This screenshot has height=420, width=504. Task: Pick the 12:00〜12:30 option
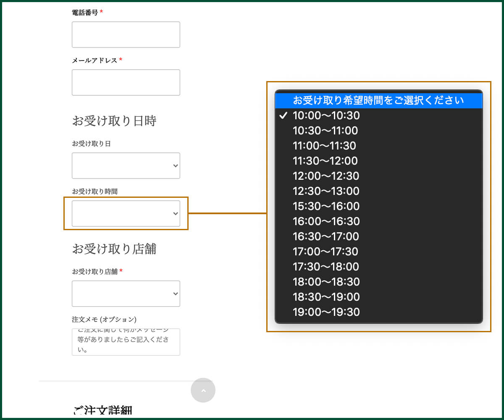[326, 176]
